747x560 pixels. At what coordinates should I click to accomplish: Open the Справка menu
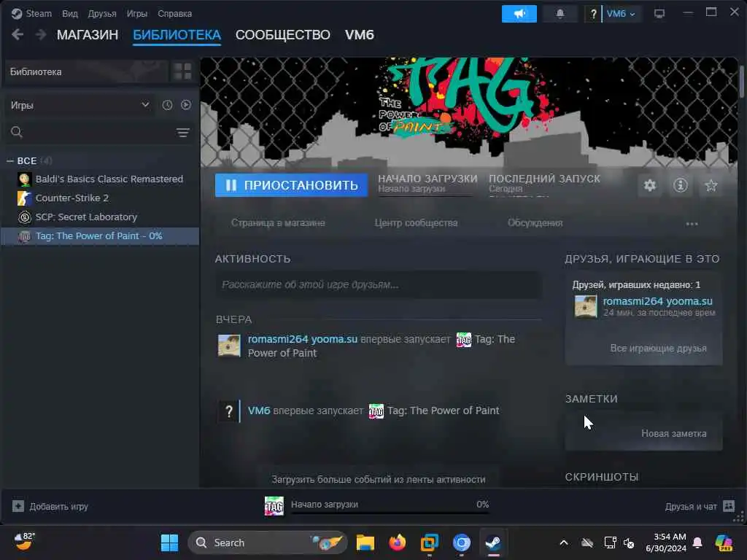(174, 13)
